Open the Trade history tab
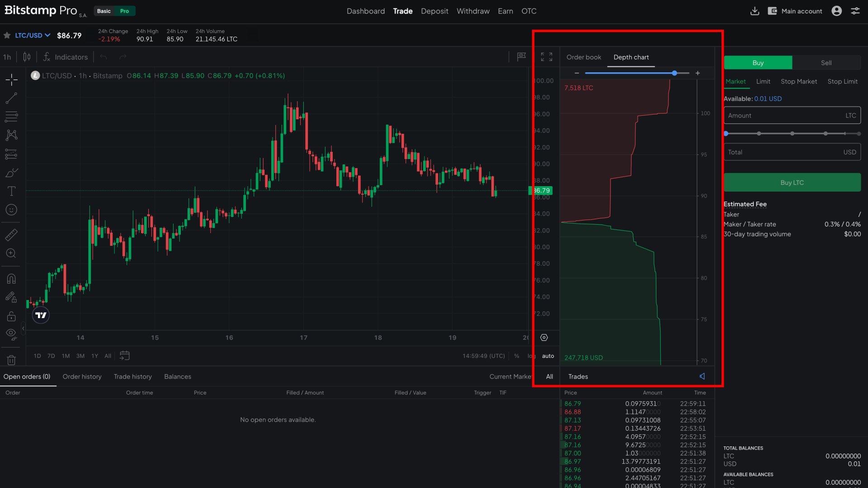Image resolution: width=868 pixels, height=488 pixels. 132,376
